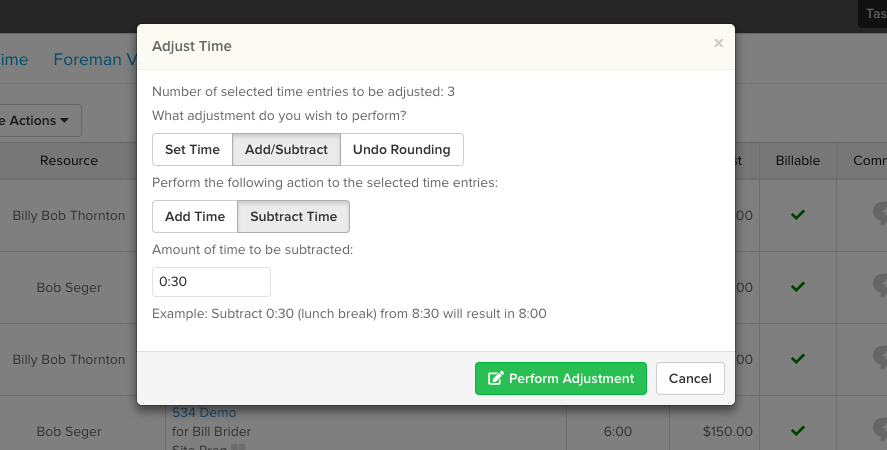
Task: Select the Subtract Time action
Action: 294,216
